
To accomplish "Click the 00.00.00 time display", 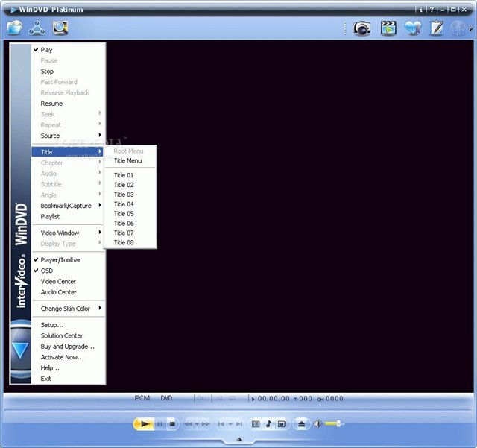I will pos(274,398).
